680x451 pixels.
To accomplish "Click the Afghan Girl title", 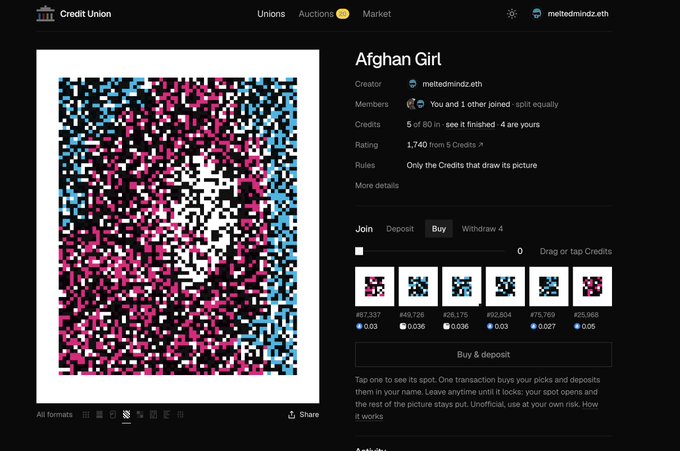I will click(398, 59).
